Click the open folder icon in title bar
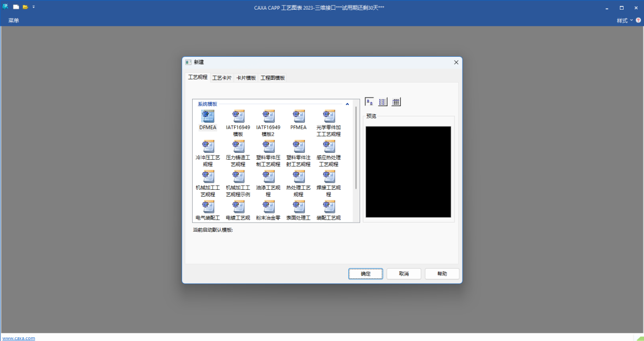The image size is (644, 341). pos(25,7)
